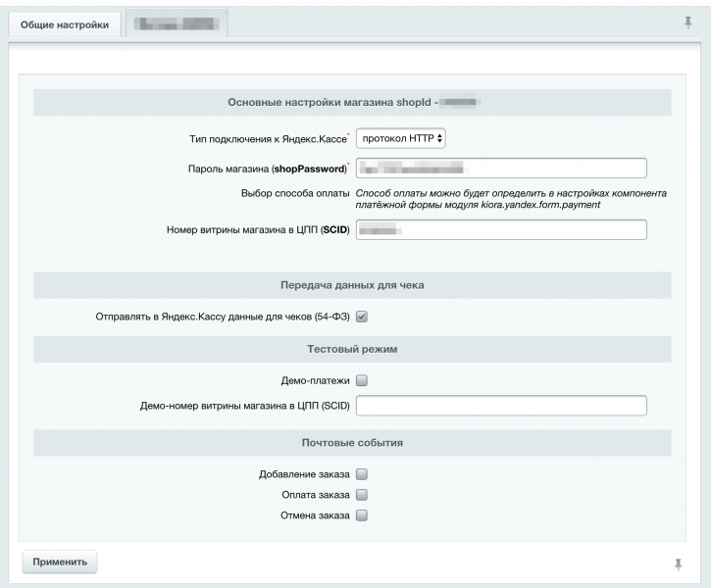Enable the Демо-платежи checkbox
The height and width of the screenshot is (588, 711).
click(361, 379)
